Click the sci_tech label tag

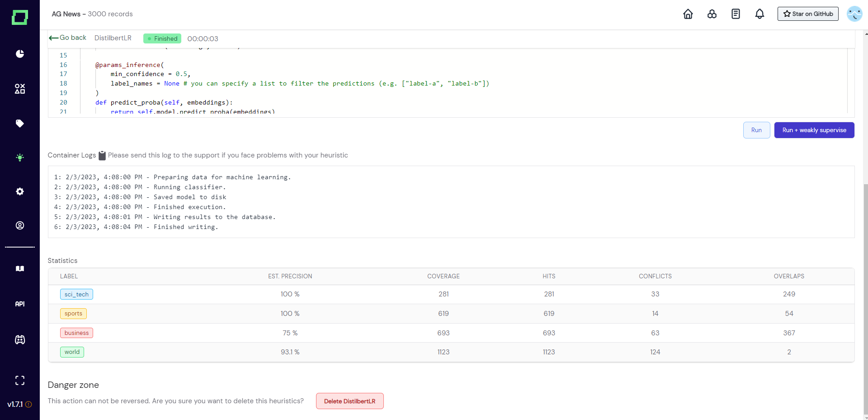point(76,294)
